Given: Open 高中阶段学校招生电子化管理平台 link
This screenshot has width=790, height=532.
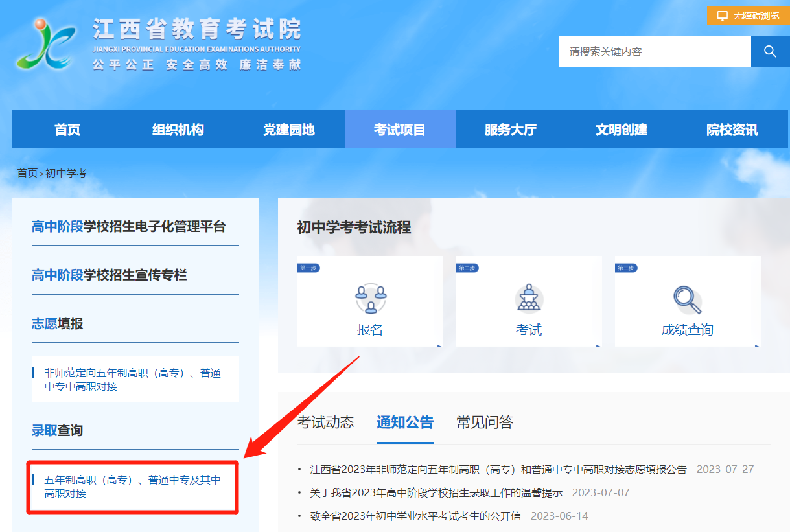Looking at the screenshot, I should coord(129,227).
